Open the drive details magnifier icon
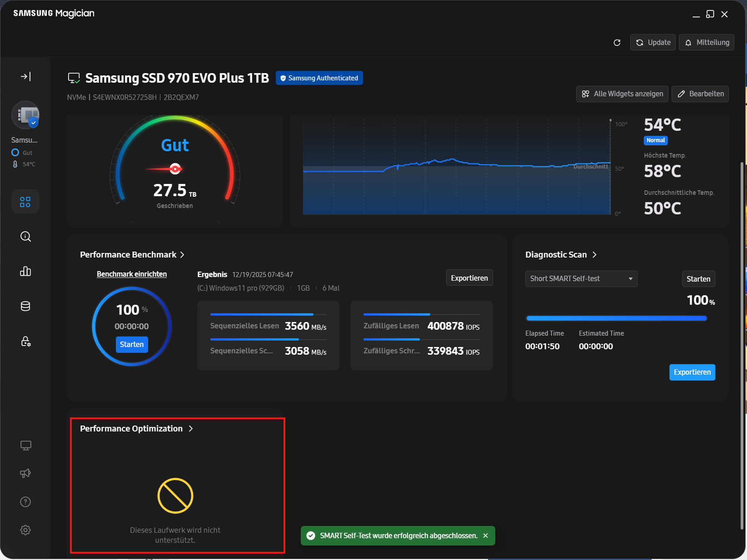The width and height of the screenshot is (747, 560). pyautogui.click(x=25, y=237)
